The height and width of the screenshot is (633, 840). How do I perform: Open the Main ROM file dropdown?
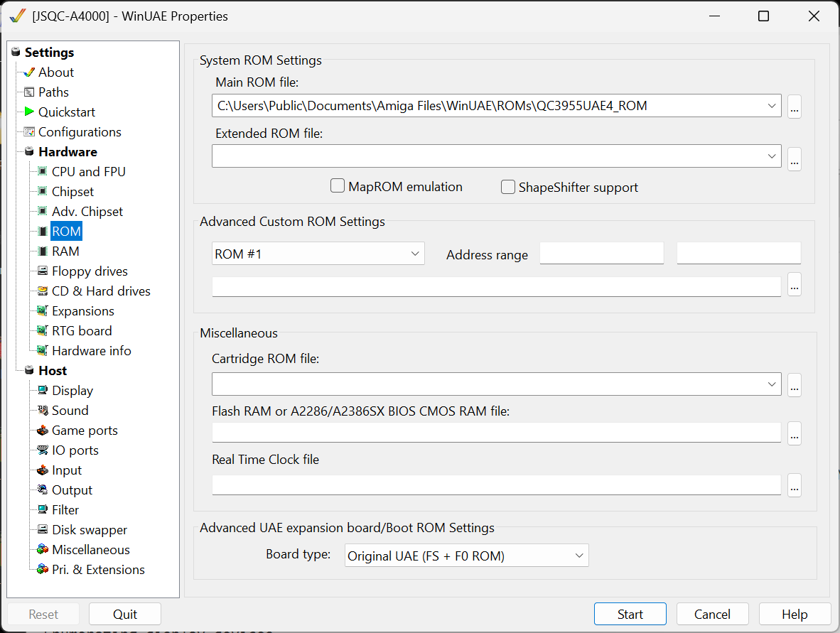pyautogui.click(x=772, y=105)
